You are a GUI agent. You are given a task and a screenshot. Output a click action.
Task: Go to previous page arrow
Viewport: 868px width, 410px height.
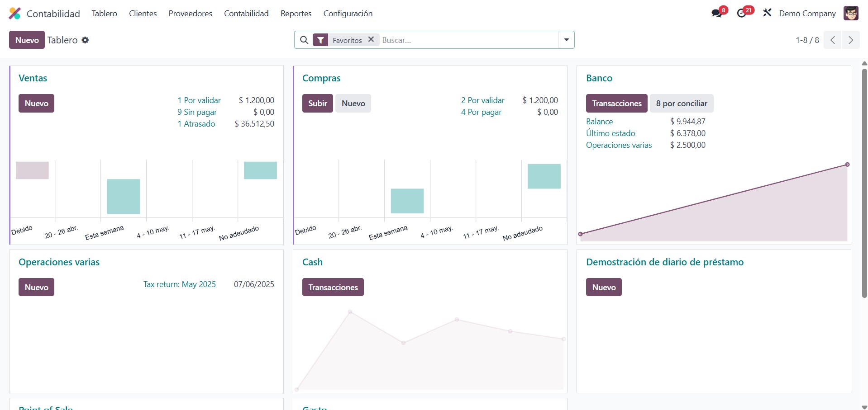pos(832,40)
